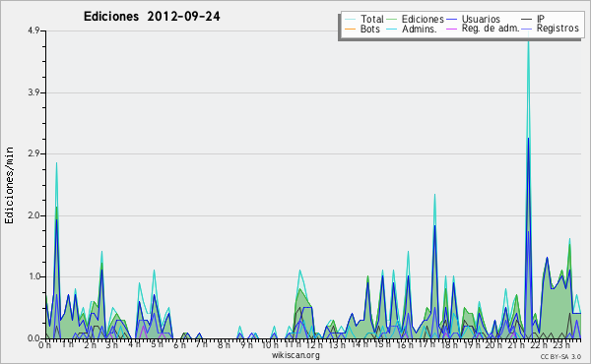Click the Admins. legend label

420,29
